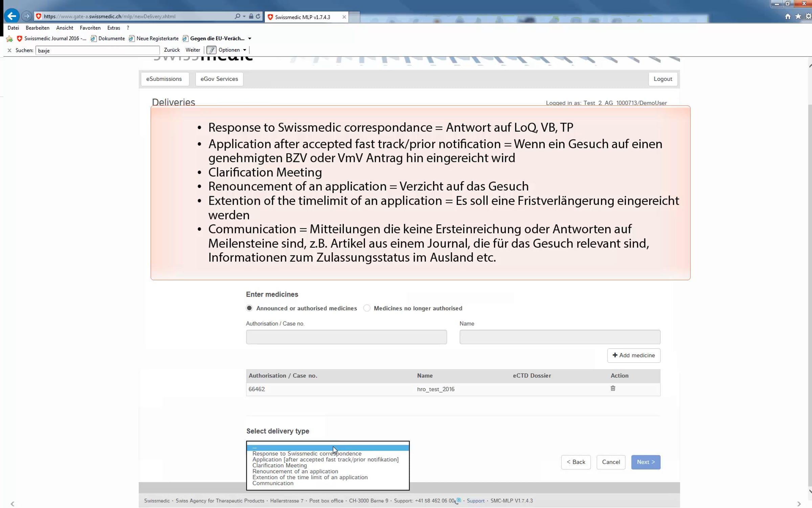Open Favorites with the star icon
The image size is (812, 508).
click(x=798, y=16)
